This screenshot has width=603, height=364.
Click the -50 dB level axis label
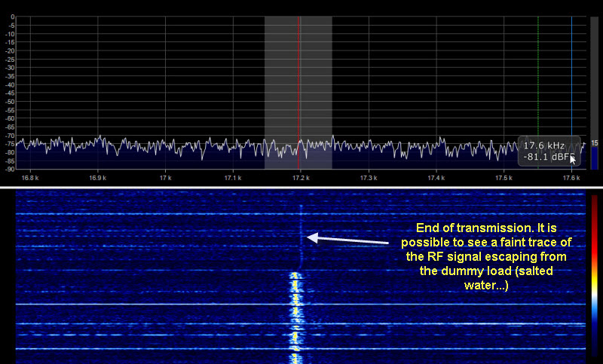click(x=11, y=101)
